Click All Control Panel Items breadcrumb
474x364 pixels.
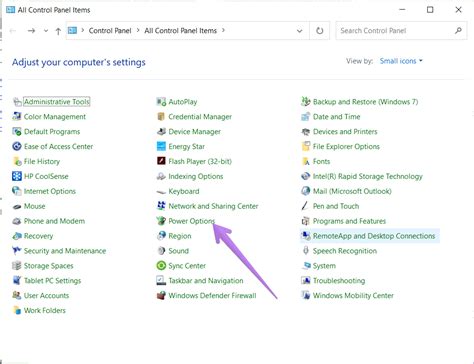tap(180, 31)
